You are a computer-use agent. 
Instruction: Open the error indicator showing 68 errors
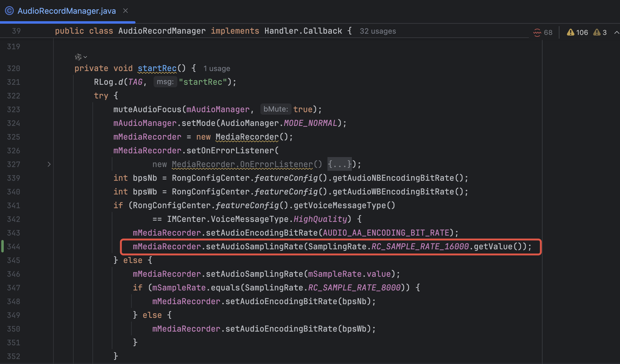[x=542, y=32]
